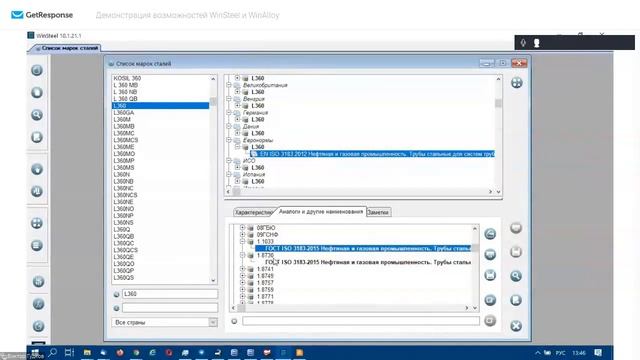Expand the 1.8741 analog node
Image resolution: width=640 pixels, height=360 pixels.
242,269
